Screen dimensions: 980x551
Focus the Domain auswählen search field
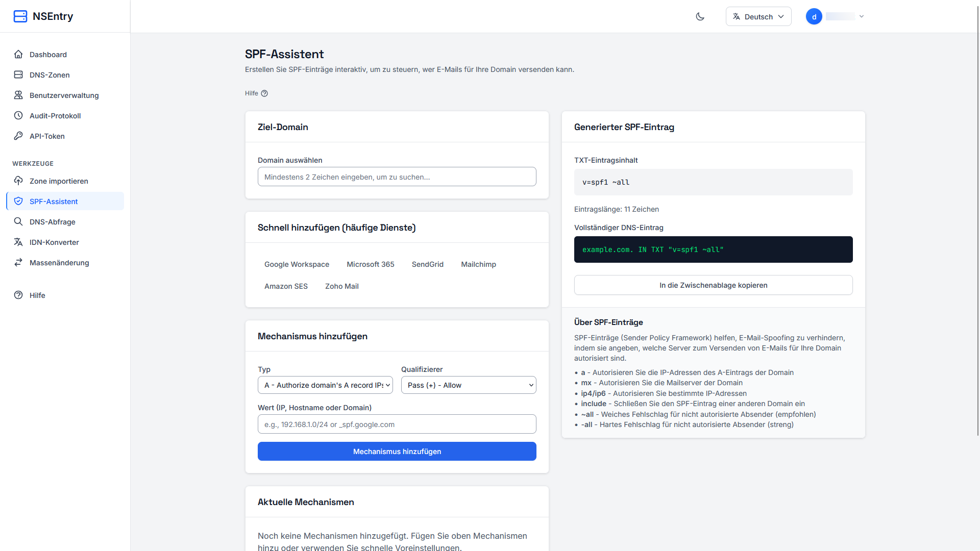point(397,177)
